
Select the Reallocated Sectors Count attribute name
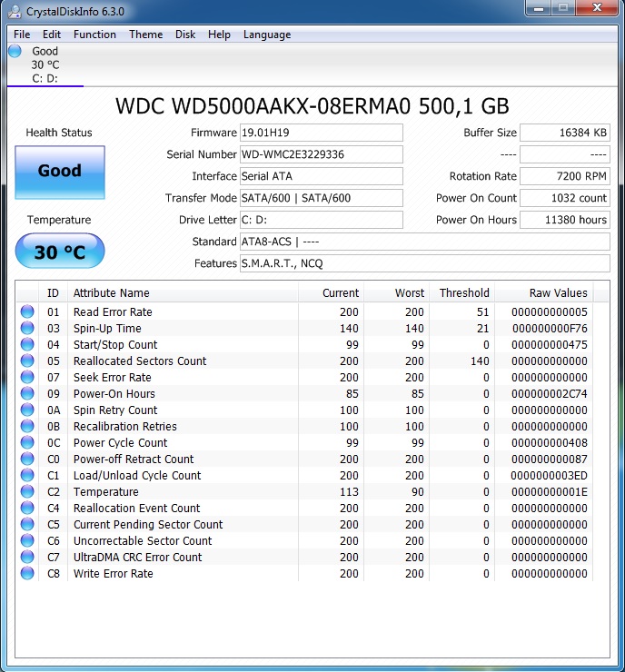coord(140,361)
